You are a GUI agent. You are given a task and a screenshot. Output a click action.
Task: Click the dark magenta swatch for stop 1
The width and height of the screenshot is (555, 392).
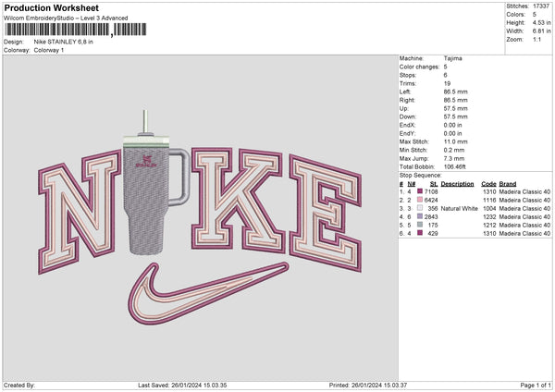(420, 191)
